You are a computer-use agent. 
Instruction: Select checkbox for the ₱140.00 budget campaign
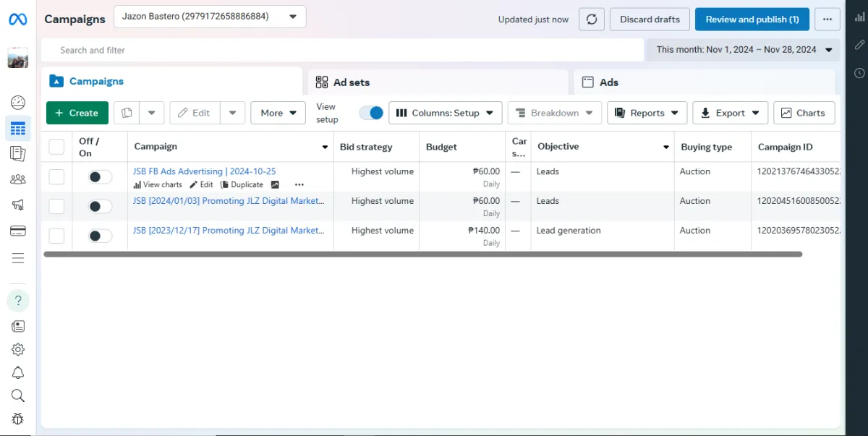(x=56, y=236)
